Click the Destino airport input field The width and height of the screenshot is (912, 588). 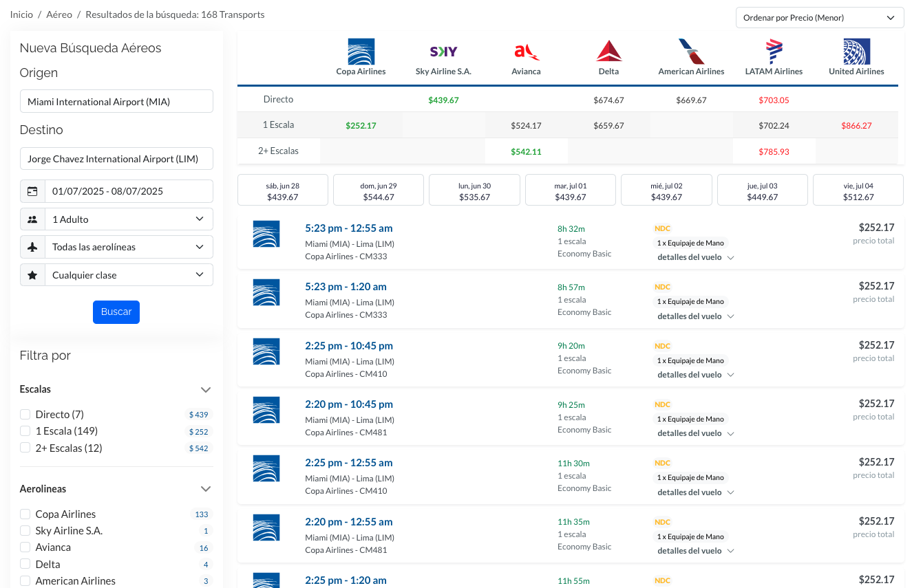[x=116, y=158]
